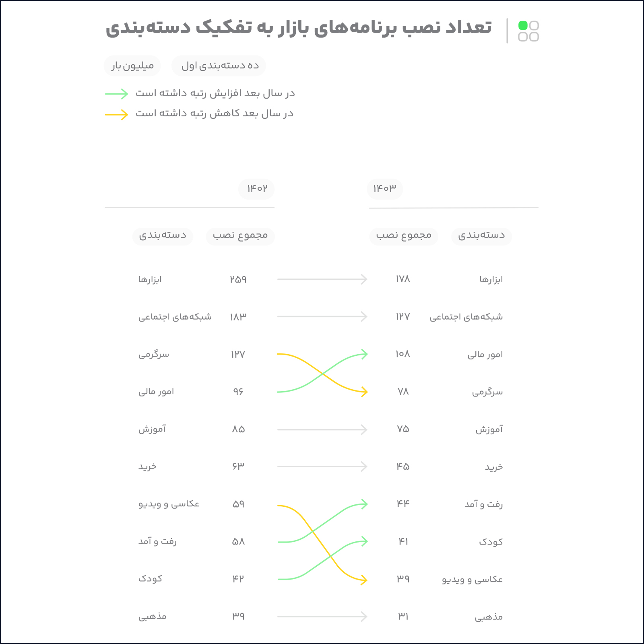644x644 pixels.
Task: Click the gray arrow in the ابزارها row
Action: tap(322, 279)
